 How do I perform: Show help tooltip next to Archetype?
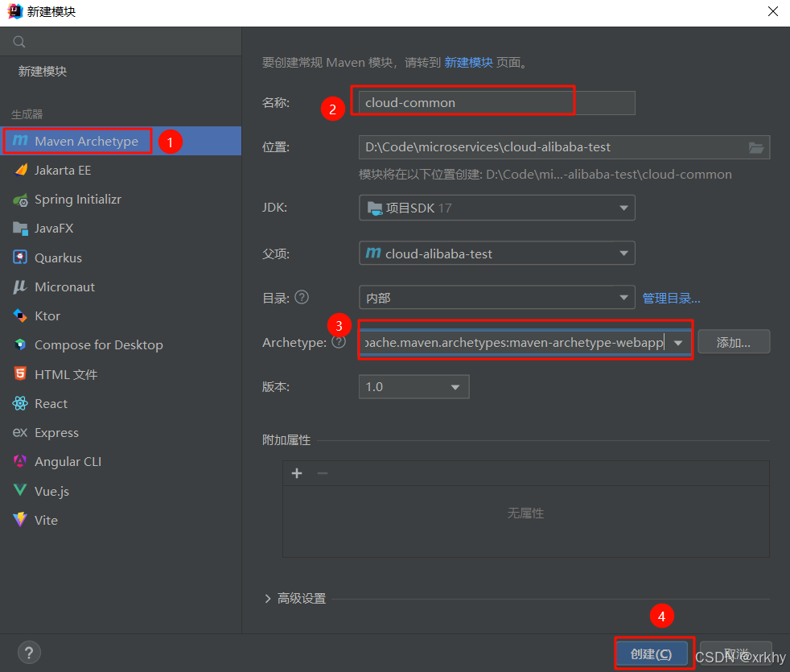click(339, 342)
